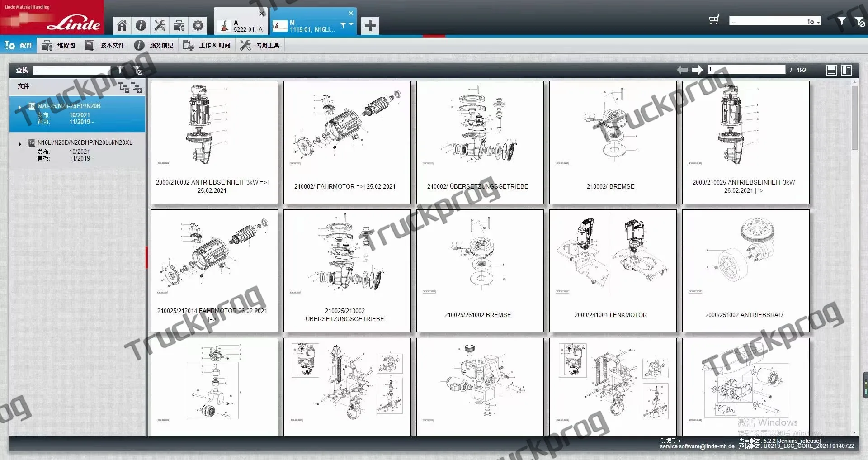The height and width of the screenshot is (460, 868).
Task: Go to next page arrow
Action: point(698,70)
